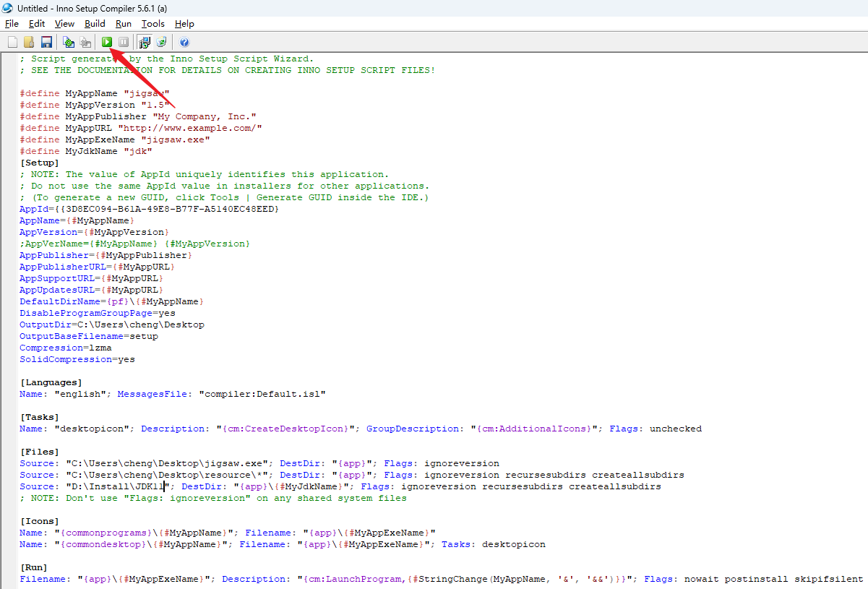Open help via the blue question mark icon

(184, 42)
